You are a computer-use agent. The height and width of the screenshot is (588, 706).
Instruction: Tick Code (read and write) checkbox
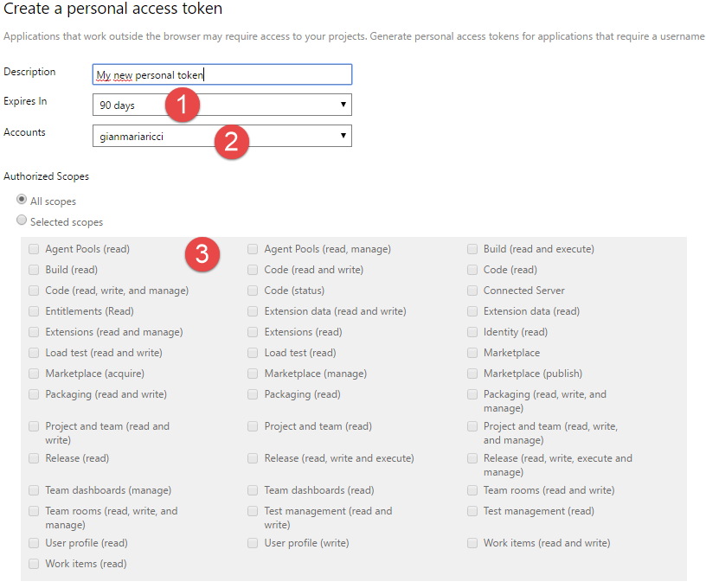253,270
